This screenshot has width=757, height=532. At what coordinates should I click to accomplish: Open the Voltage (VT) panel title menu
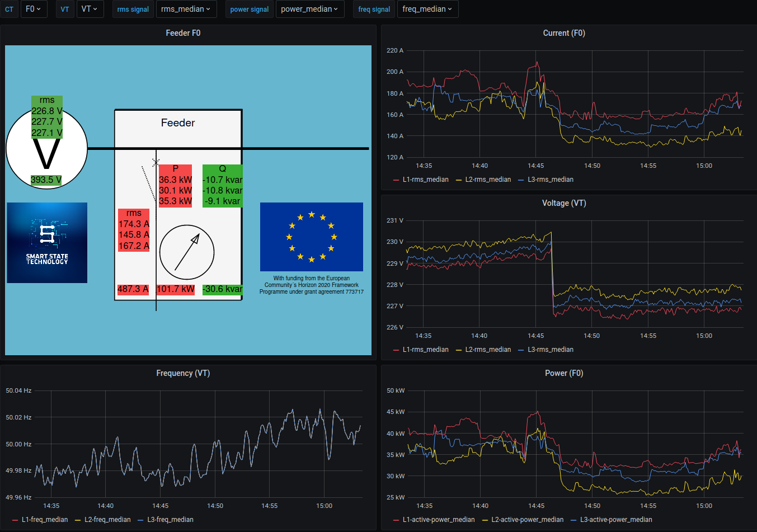(564, 203)
